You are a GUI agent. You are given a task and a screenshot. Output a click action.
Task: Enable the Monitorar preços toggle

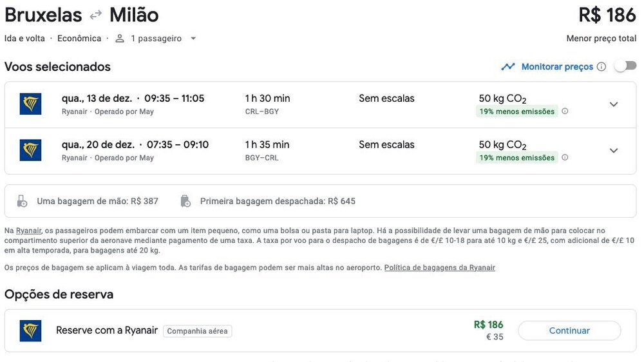625,66
